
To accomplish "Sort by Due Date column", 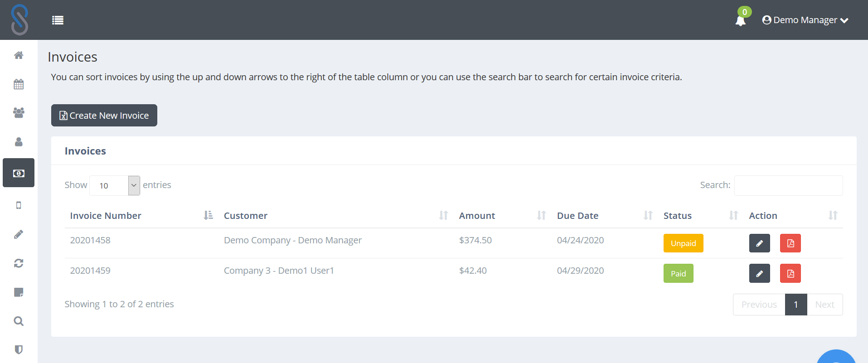I will 605,216.
